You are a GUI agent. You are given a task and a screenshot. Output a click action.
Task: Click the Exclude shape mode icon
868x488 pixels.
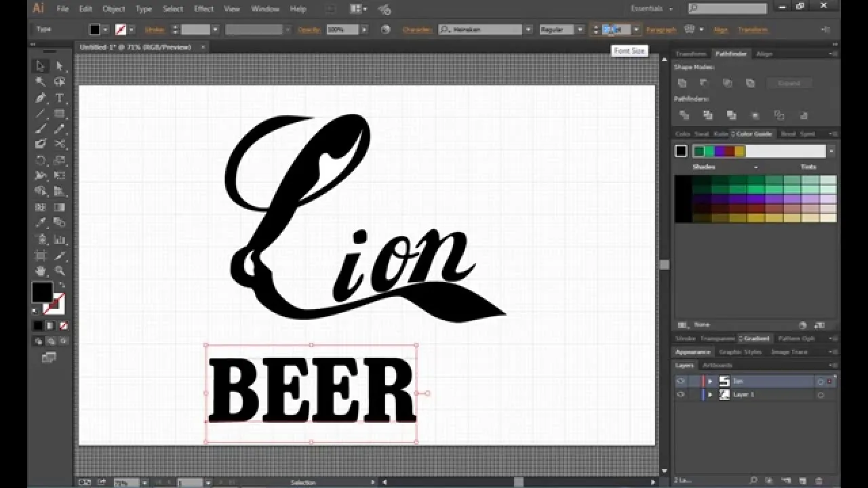[750, 83]
